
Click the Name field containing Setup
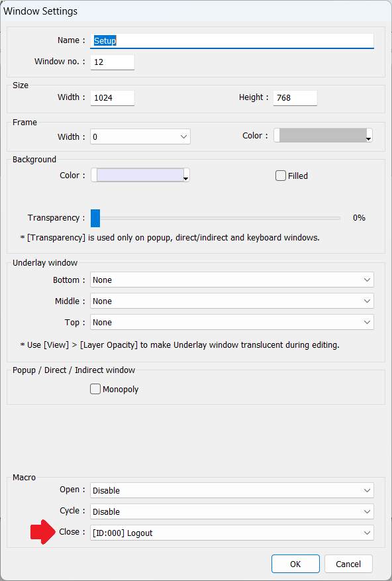[232, 41]
